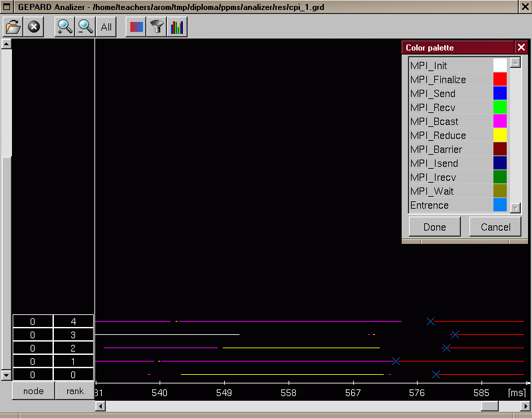Click the Cancel button
532x418 pixels.
coord(495,227)
